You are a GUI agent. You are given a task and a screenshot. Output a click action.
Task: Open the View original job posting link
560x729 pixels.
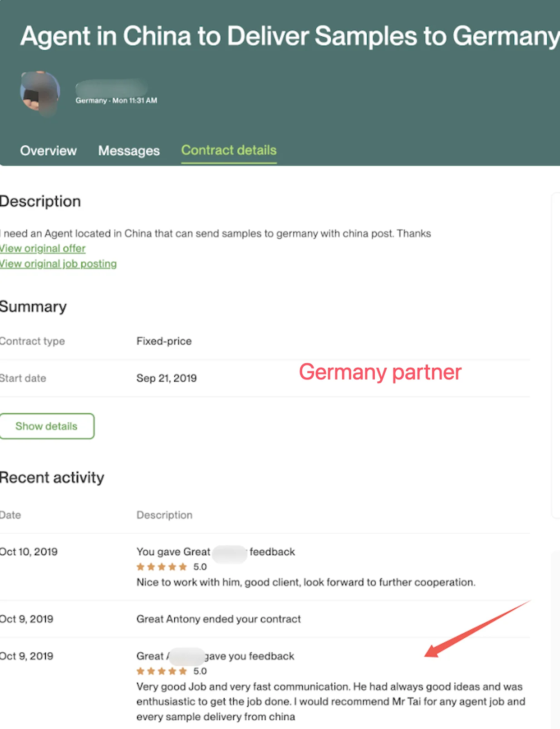[58, 264]
